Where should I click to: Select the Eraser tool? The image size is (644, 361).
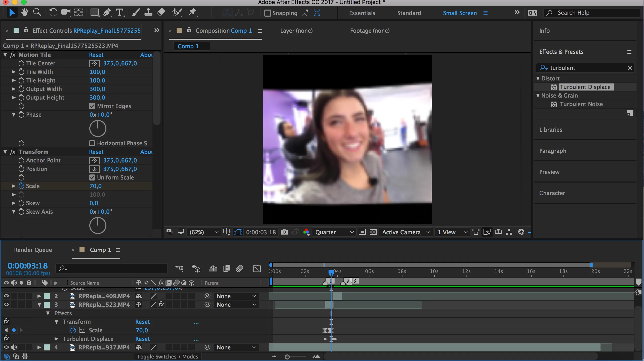point(161,12)
